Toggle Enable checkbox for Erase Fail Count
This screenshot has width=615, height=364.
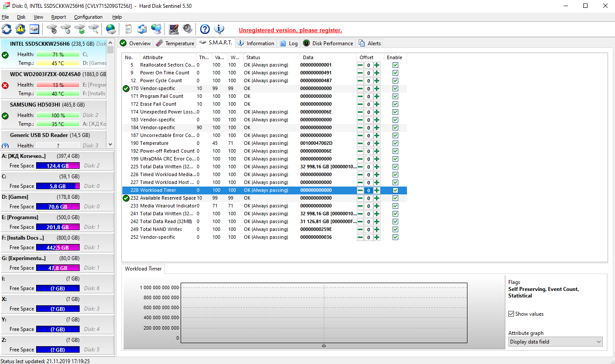[x=395, y=104]
